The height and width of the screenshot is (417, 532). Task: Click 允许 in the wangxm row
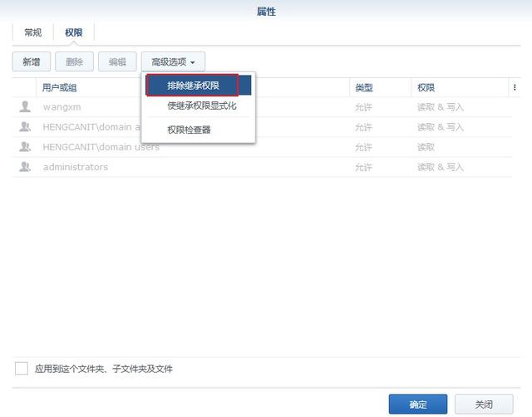[363, 107]
